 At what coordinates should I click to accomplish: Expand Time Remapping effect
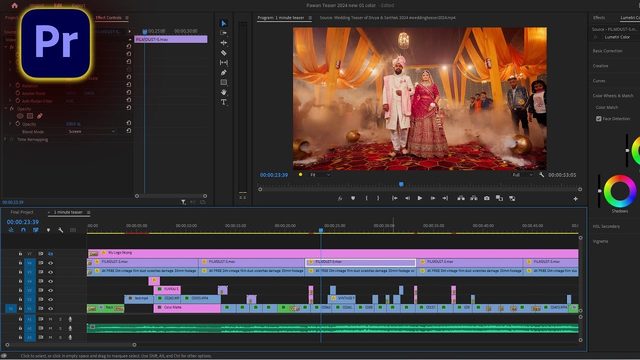tap(6, 139)
